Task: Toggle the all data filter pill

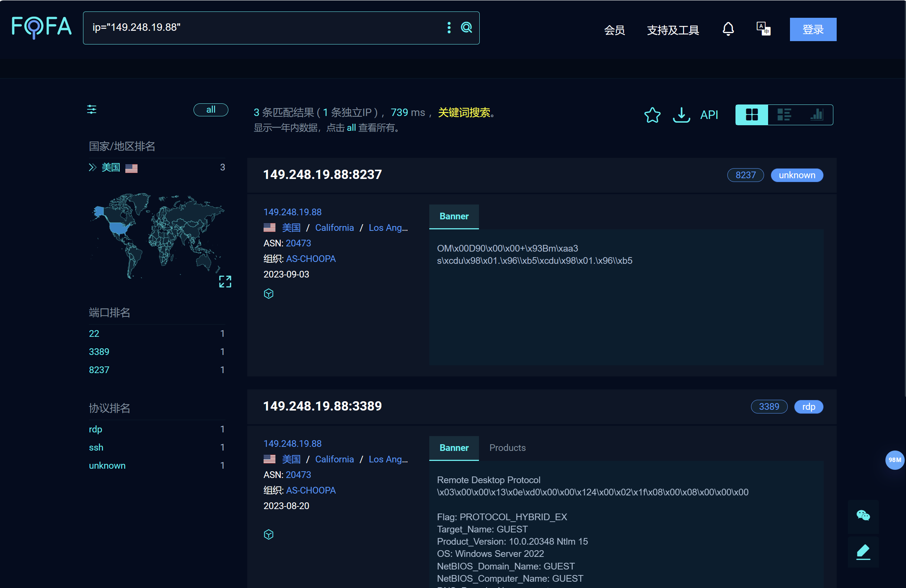Action: point(211,110)
